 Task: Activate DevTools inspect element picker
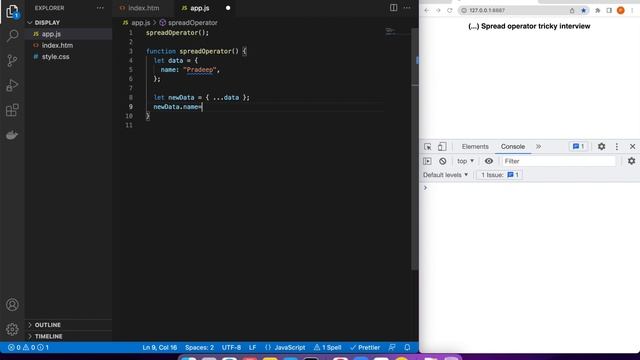point(427,147)
